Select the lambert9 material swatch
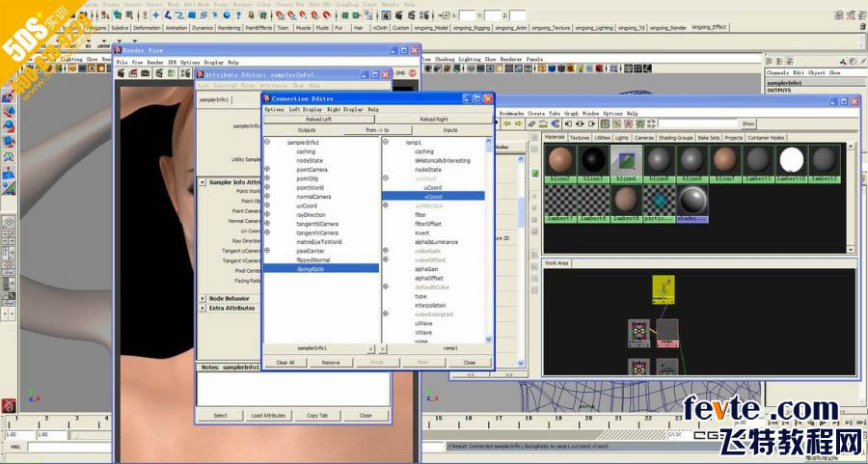The height and width of the screenshot is (464, 868). 627,204
